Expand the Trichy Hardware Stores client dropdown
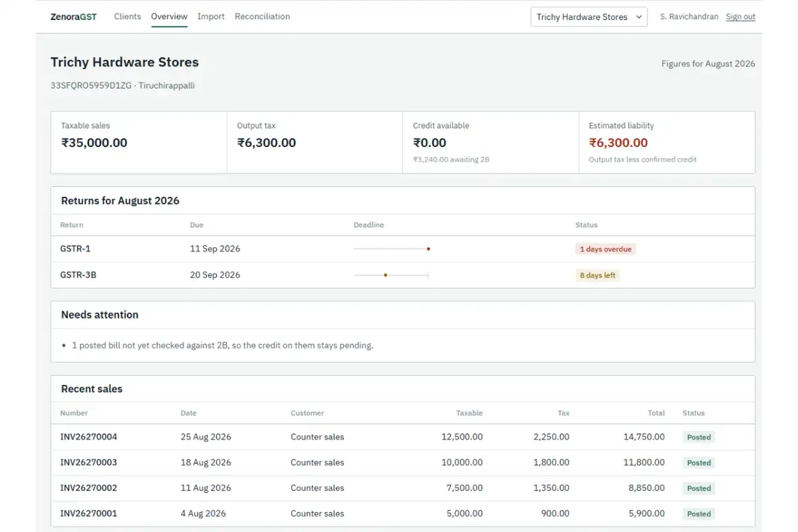This screenshot has width=798, height=532. (589, 17)
